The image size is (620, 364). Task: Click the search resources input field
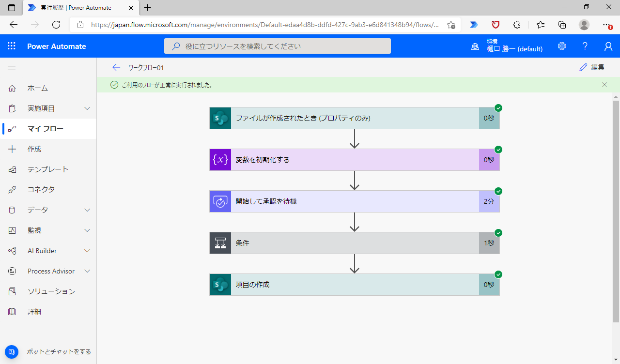click(x=278, y=46)
